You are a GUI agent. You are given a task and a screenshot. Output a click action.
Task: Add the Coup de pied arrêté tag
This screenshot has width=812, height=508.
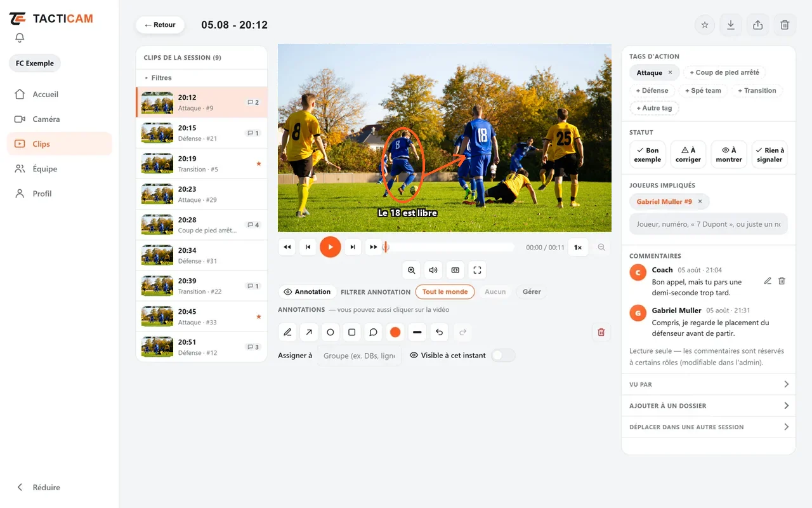[x=724, y=72]
